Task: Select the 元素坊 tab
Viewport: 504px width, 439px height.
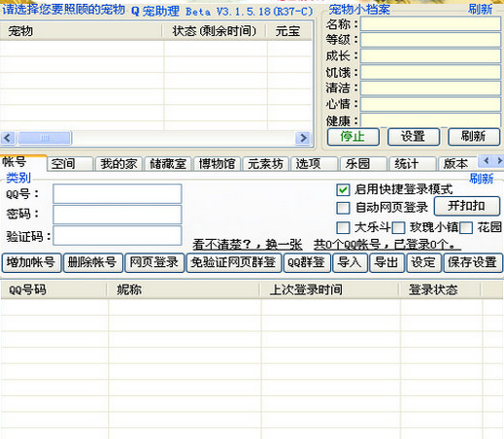Action: pyautogui.click(x=266, y=164)
